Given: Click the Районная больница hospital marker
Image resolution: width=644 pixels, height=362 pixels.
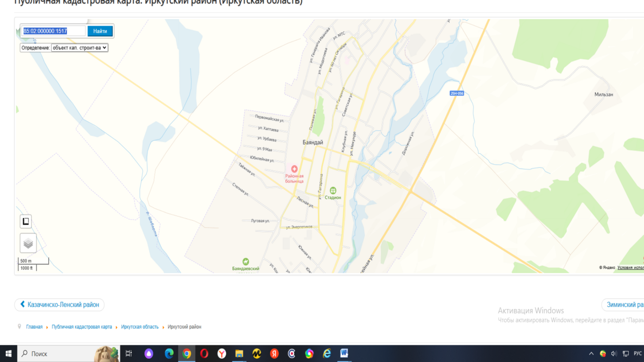Looking at the screenshot, I should 294,169.
